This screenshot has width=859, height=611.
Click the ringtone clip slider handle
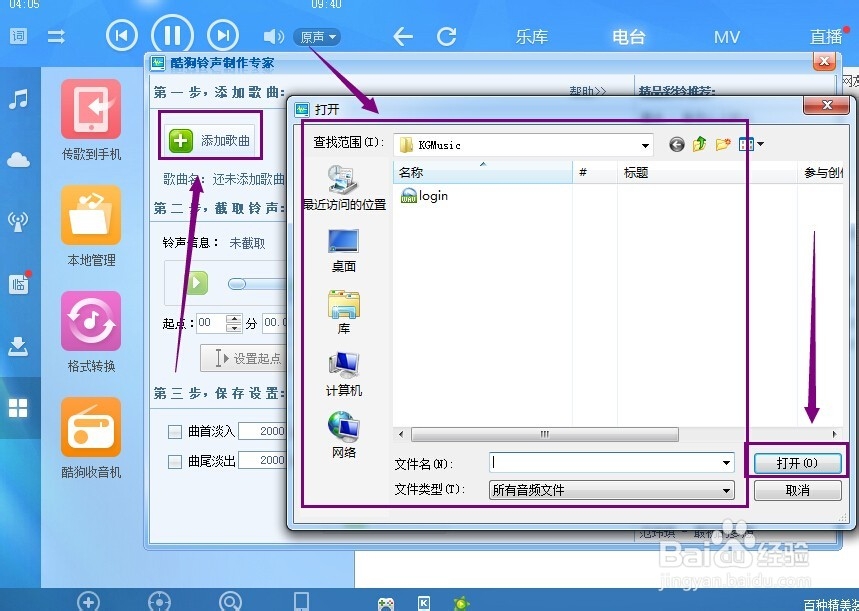237,284
